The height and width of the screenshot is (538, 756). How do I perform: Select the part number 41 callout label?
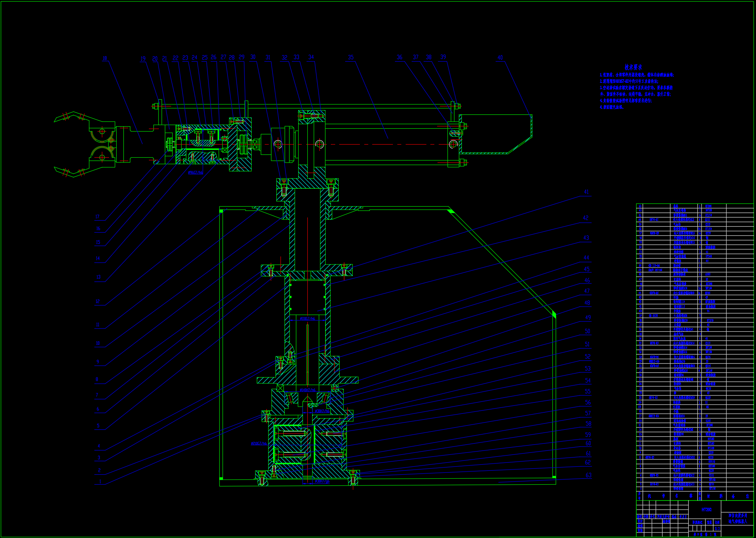pos(586,192)
